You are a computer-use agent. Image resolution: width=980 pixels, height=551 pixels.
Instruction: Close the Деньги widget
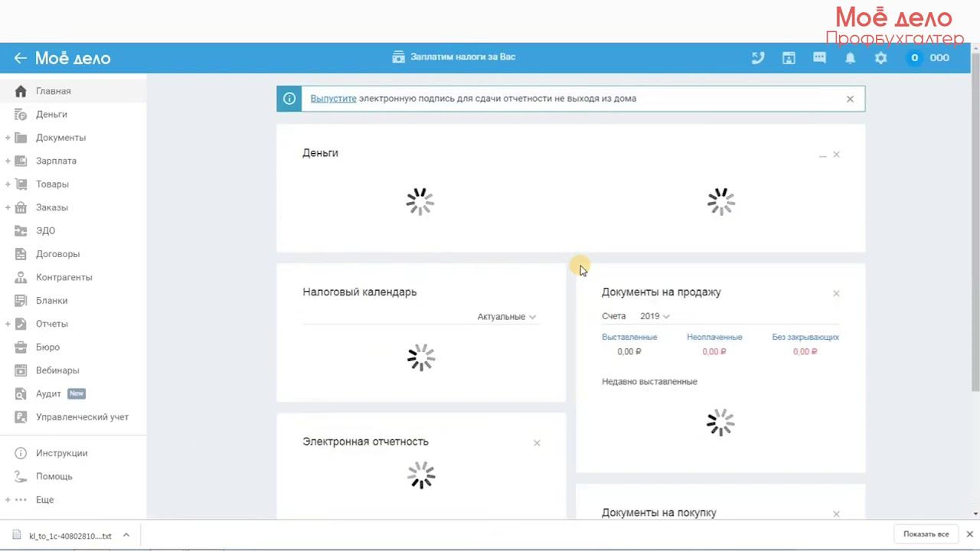pyautogui.click(x=836, y=155)
